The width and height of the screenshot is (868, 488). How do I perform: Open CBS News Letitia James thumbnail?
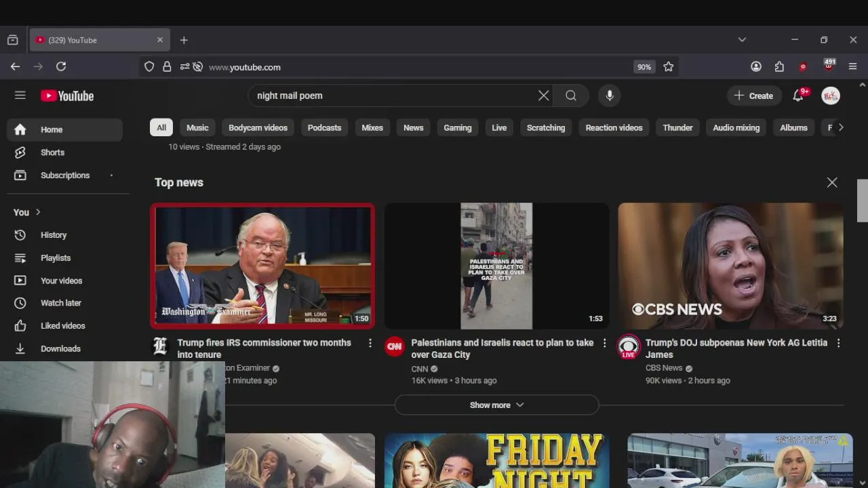click(x=731, y=266)
